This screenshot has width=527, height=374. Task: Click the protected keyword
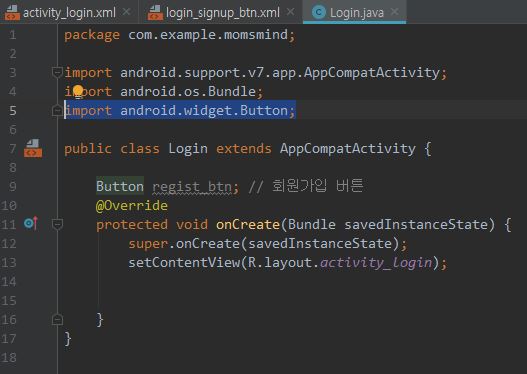(x=132, y=224)
